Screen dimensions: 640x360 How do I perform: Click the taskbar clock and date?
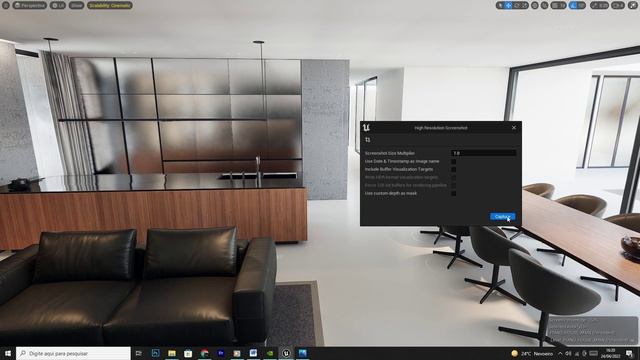[x=610, y=353]
